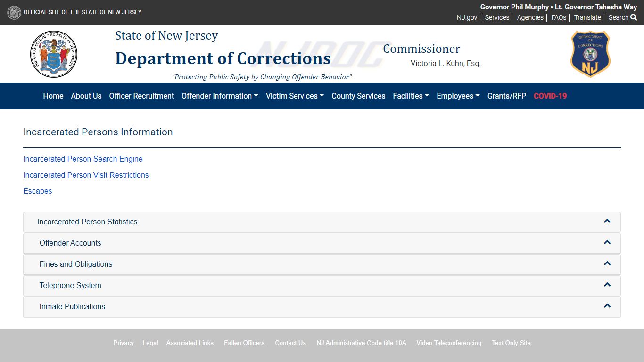Open the Facilities dropdown menu
Viewport: 644px width, 362px height.
pos(411,96)
